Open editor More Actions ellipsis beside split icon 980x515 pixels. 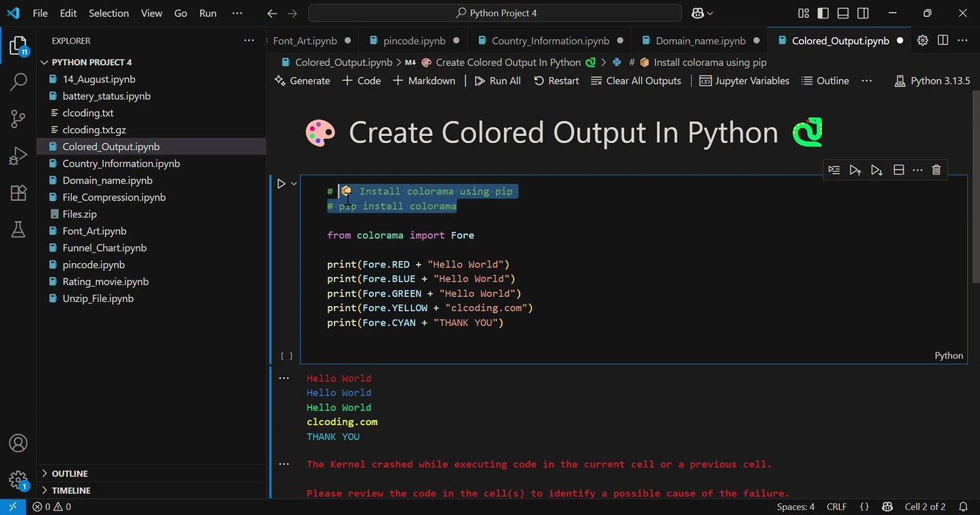pyautogui.click(x=962, y=41)
